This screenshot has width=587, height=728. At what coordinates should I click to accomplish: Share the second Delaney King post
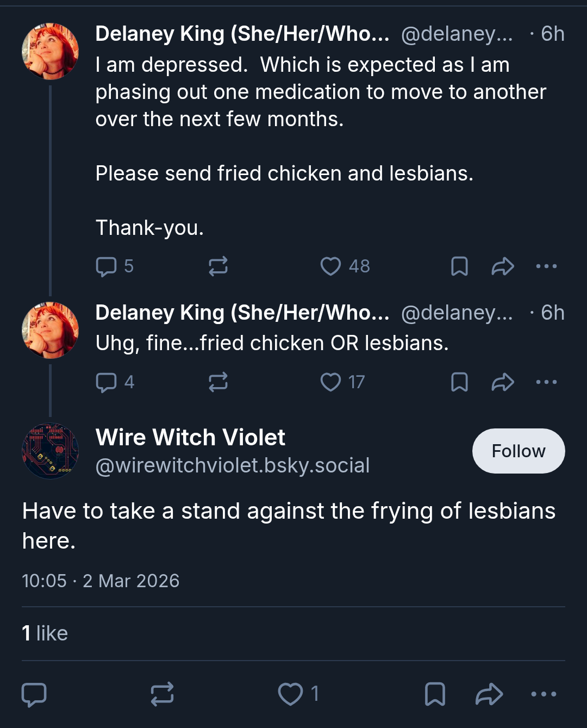pos(503,382)
